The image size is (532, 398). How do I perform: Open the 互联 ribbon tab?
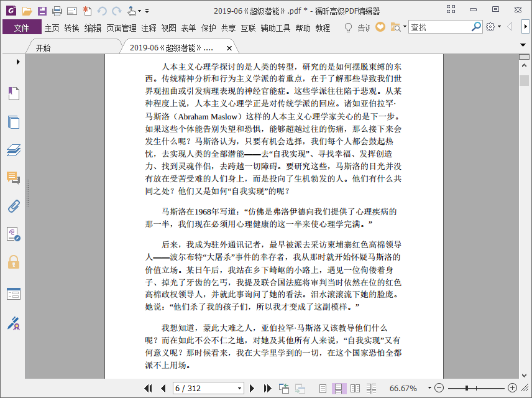[x=248, y=28]
